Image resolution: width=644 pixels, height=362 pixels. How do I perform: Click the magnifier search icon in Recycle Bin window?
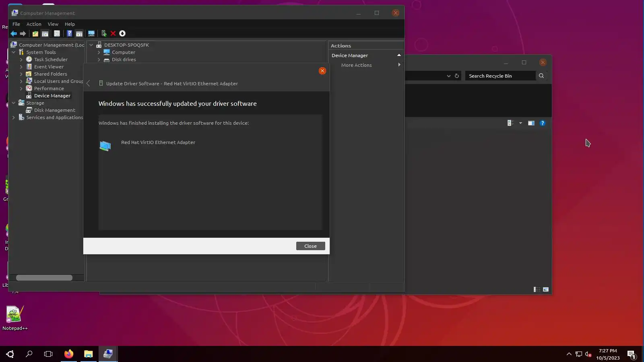[x=541, y=76]
